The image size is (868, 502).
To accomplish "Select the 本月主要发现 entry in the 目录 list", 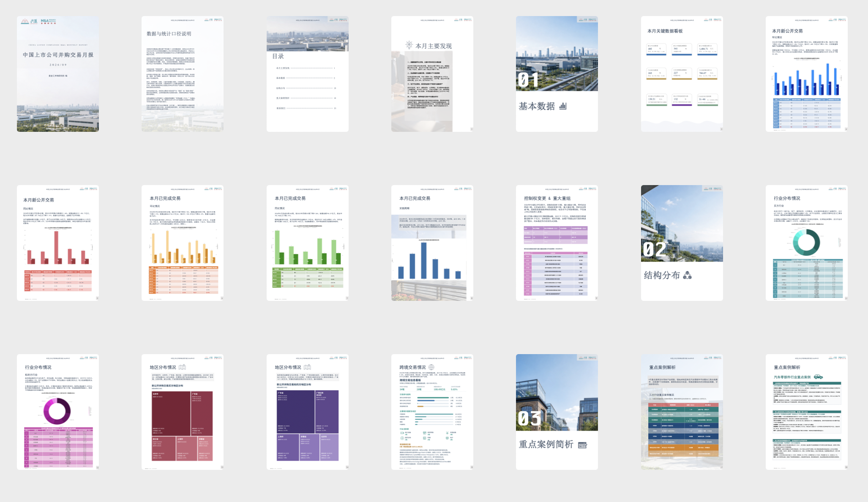I will click(305, 68).
